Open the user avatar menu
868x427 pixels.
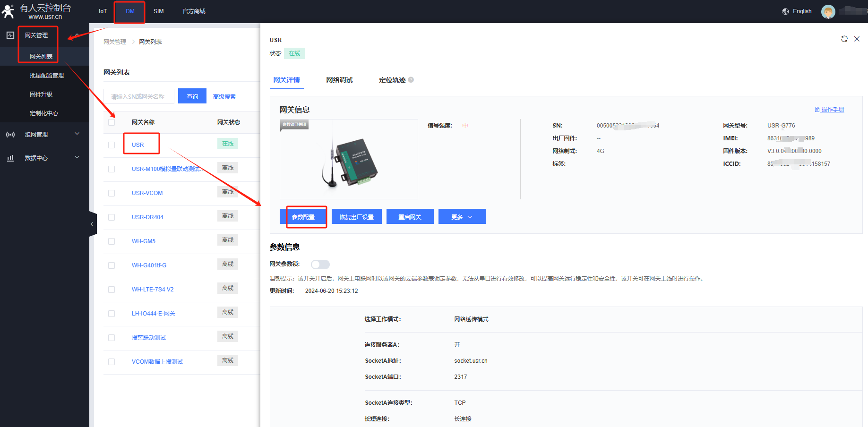[x=828, y=11]
